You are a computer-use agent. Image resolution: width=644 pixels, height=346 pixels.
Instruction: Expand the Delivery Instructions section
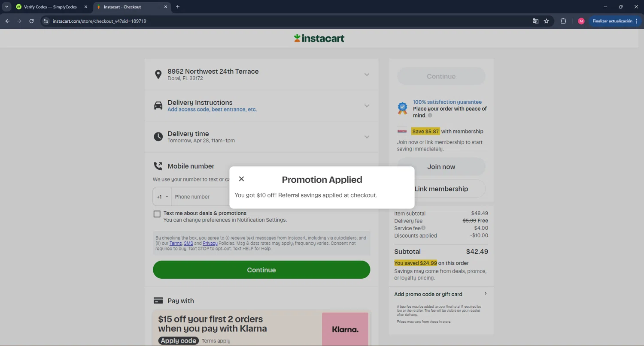(367, 106)
